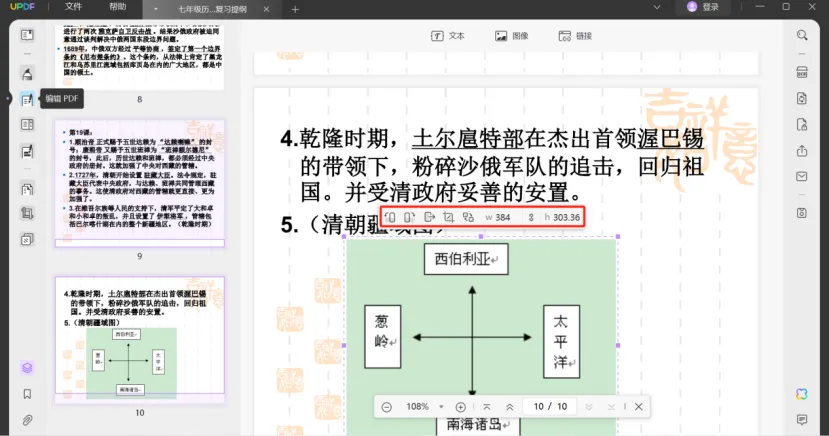Open the Protect PDF lock icon

point(802,125)
